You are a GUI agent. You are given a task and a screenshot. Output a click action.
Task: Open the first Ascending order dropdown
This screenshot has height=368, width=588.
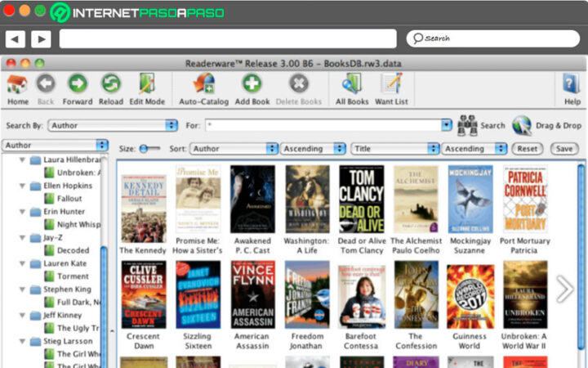point(313,149)
